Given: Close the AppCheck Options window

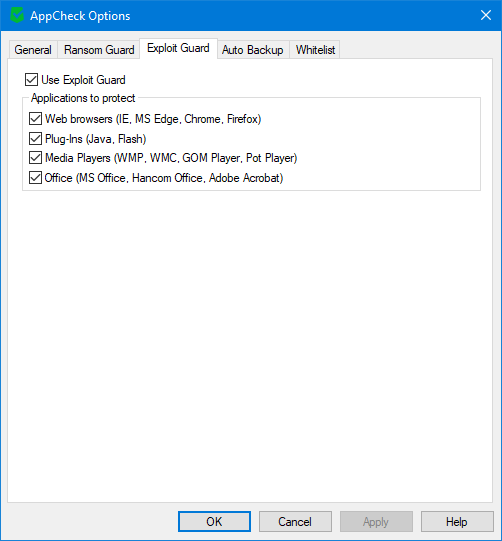Looking at the screenshot, I should pyautogui.click(x=486, y=15).
